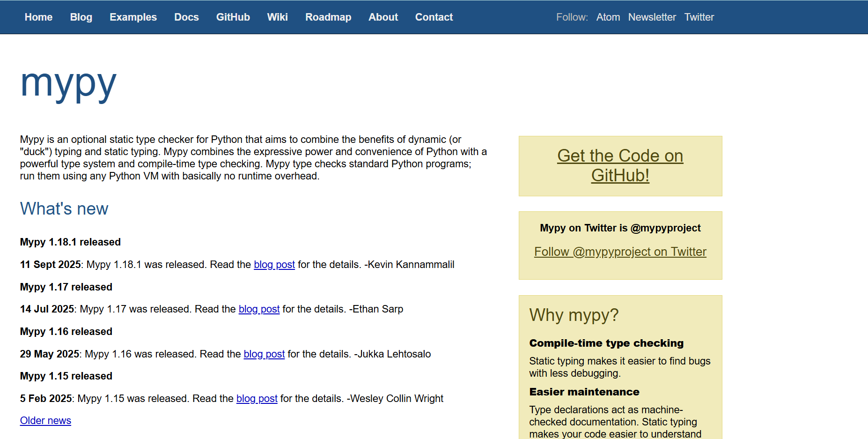The image size is (868, 439).
Task: Follow @mypyproject on Twitter link
Action: (620, 252)
